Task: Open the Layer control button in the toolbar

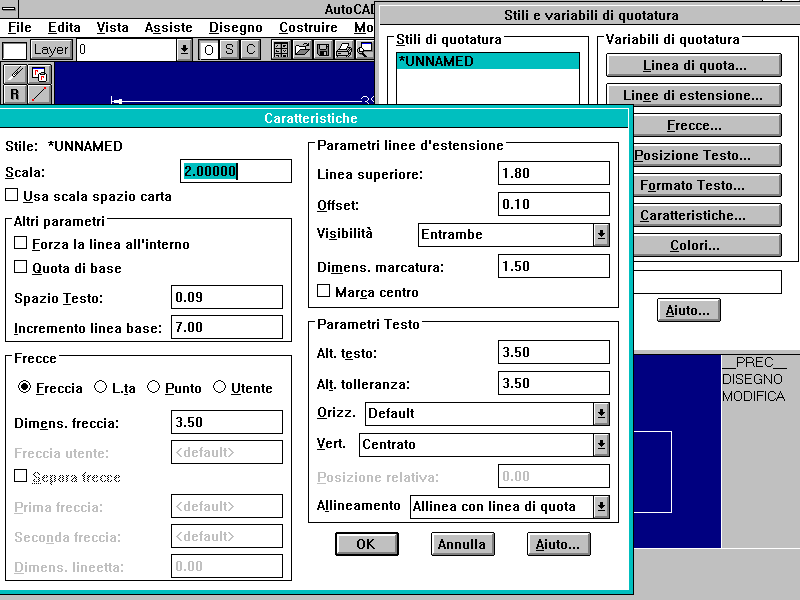Action: (x=51, y=49)
